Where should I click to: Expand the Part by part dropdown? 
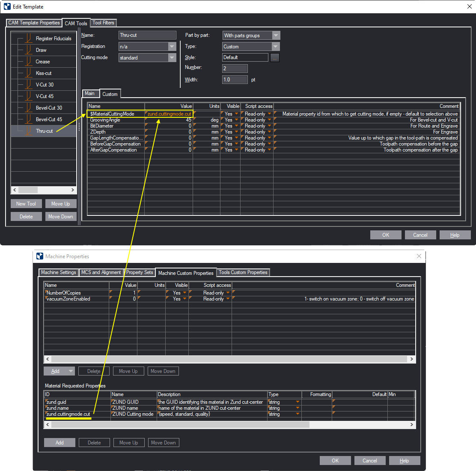[276, 36]
